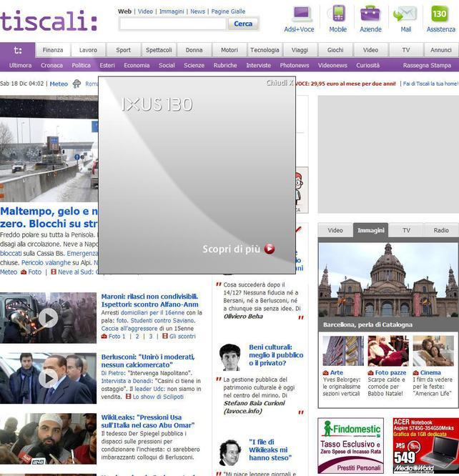459x476 pixels.
Task: Select the Video search option
Action: pyautogui.click(x=145, y=11)
